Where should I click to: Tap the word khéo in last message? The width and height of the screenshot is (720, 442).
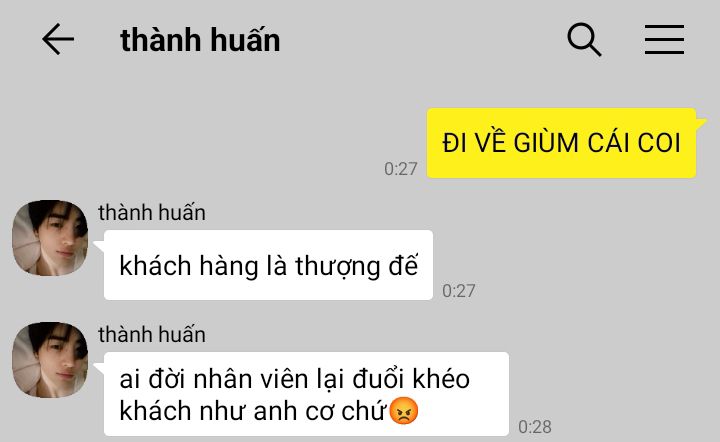(441, 380)
